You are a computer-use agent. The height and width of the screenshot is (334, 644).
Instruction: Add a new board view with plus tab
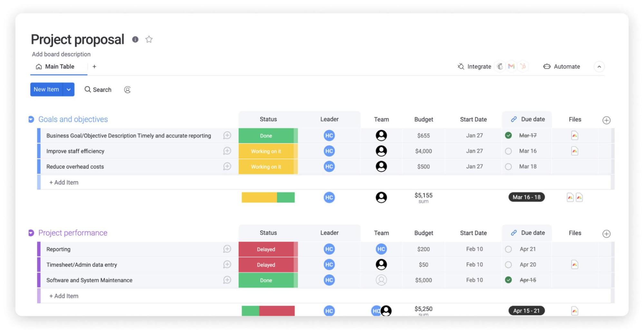click(x=94, y=67)
